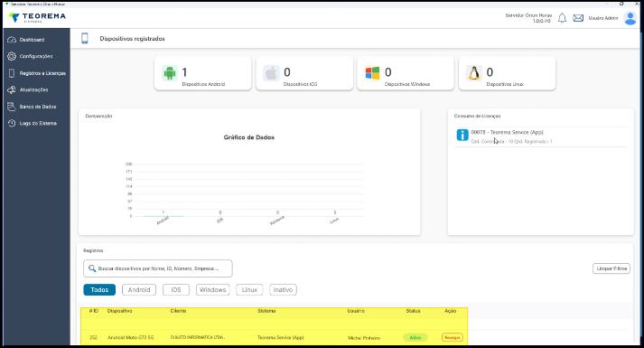This screenshot has width=644, height=348.
Task: Click the Sistema column header
Action: [266, 311]
